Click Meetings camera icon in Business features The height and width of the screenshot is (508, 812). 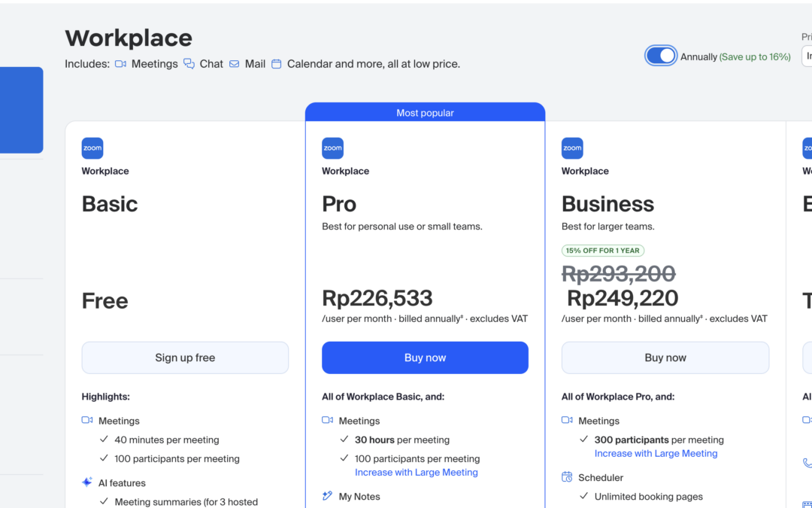tap(567, 420)
